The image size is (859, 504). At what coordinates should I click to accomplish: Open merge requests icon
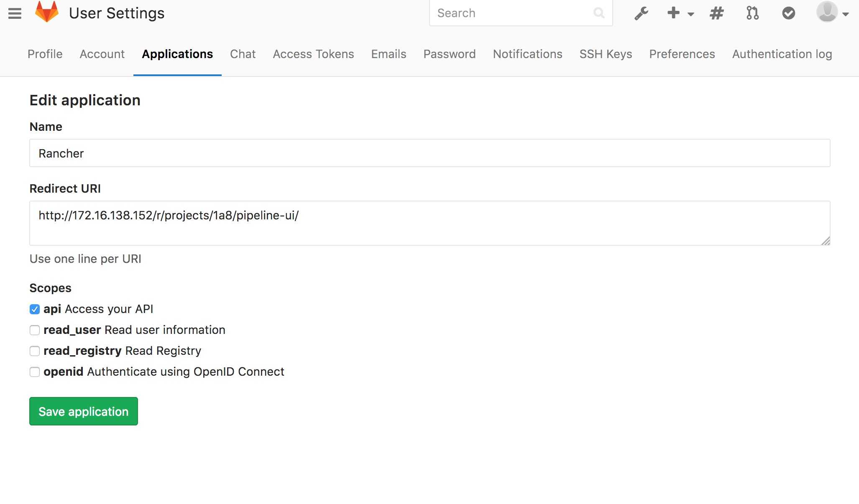[x=752, y=13]
